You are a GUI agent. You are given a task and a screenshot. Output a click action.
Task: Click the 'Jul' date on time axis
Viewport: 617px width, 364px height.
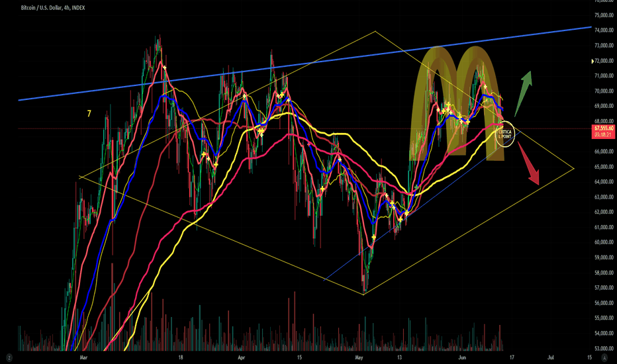[x=551, y=357]
